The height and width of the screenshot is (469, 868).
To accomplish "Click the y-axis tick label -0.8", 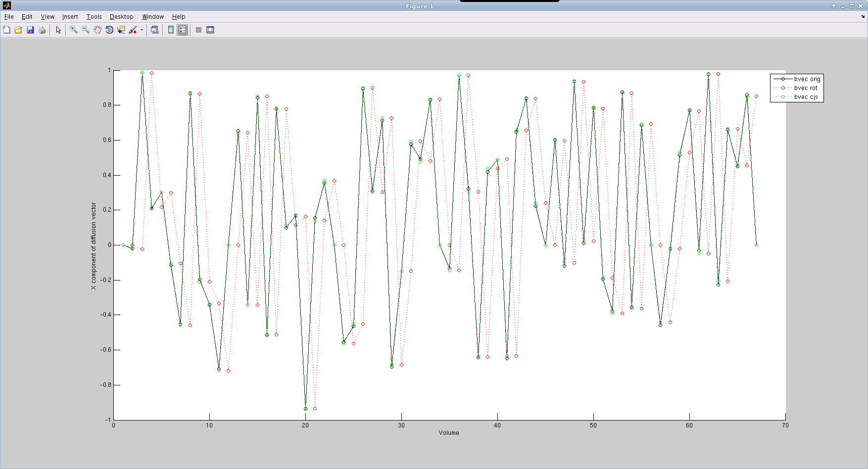I will (x=105, y=384).
